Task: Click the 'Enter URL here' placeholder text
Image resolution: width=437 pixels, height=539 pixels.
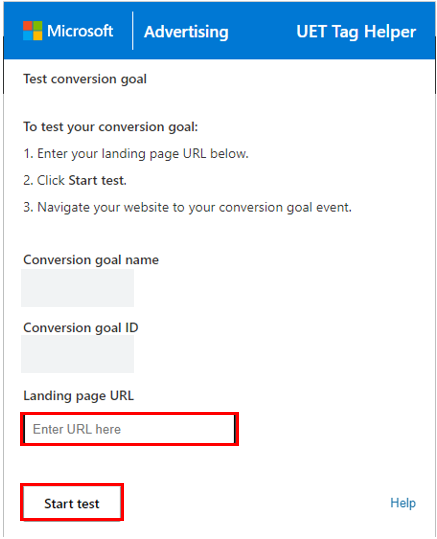Action: 77,429
